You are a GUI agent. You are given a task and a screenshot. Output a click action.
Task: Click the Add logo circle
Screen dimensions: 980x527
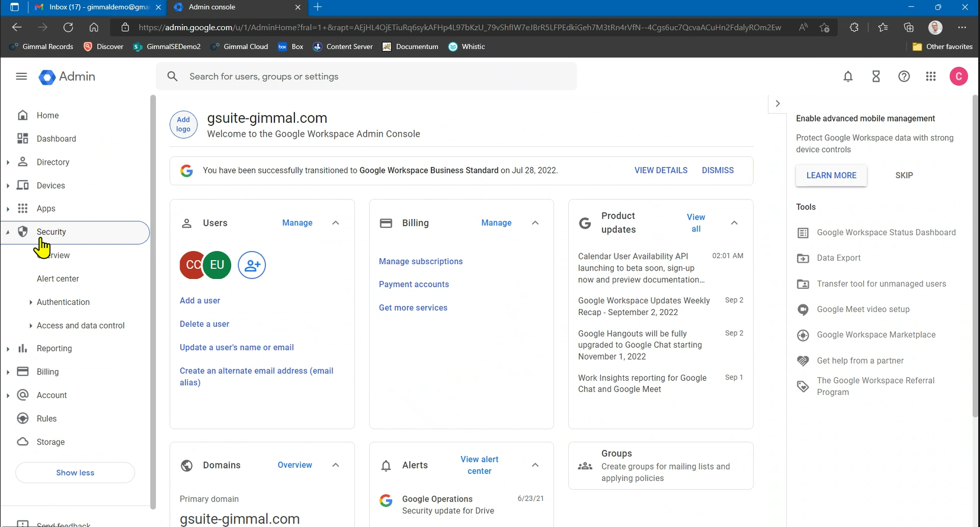[184, 125]
